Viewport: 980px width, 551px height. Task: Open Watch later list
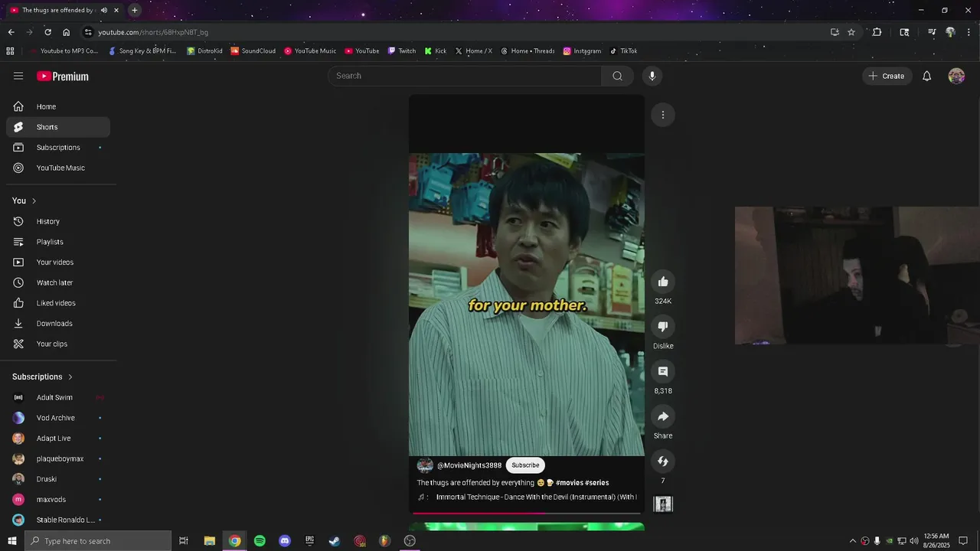(58, 282)
